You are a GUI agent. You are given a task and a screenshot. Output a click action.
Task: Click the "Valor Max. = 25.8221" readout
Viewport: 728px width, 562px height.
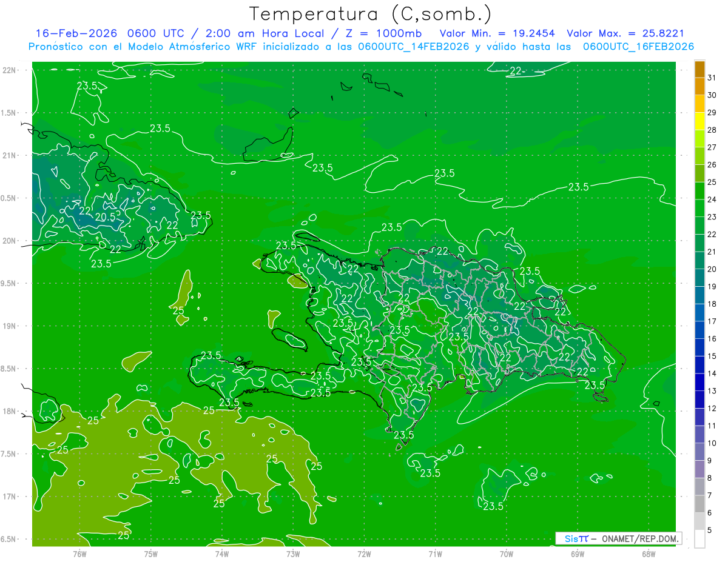(x=625, y=33)
